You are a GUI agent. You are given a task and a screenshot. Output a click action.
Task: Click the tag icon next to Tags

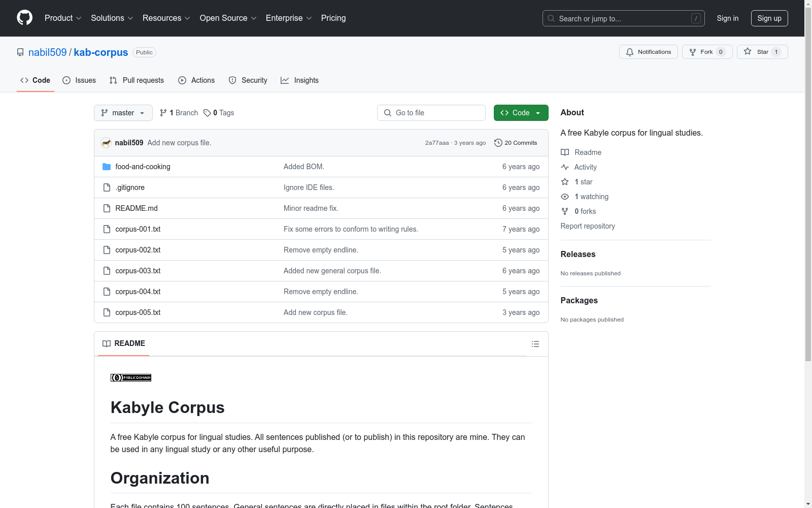tap(207, 113)
